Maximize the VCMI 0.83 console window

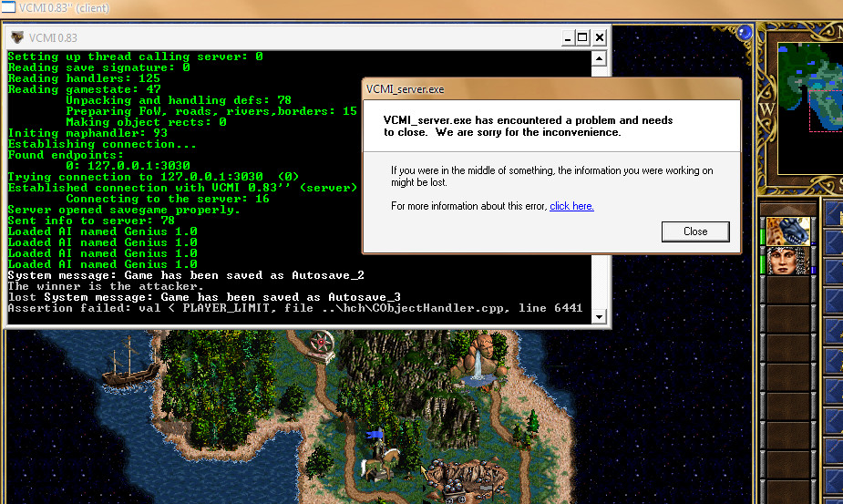pyautogui.click(x=583, y=37)
